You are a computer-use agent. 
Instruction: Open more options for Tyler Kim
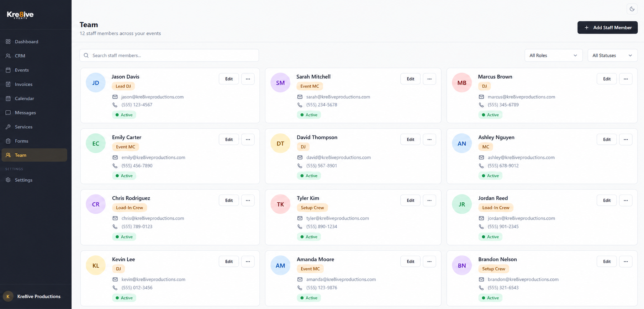tap(429, 200)
